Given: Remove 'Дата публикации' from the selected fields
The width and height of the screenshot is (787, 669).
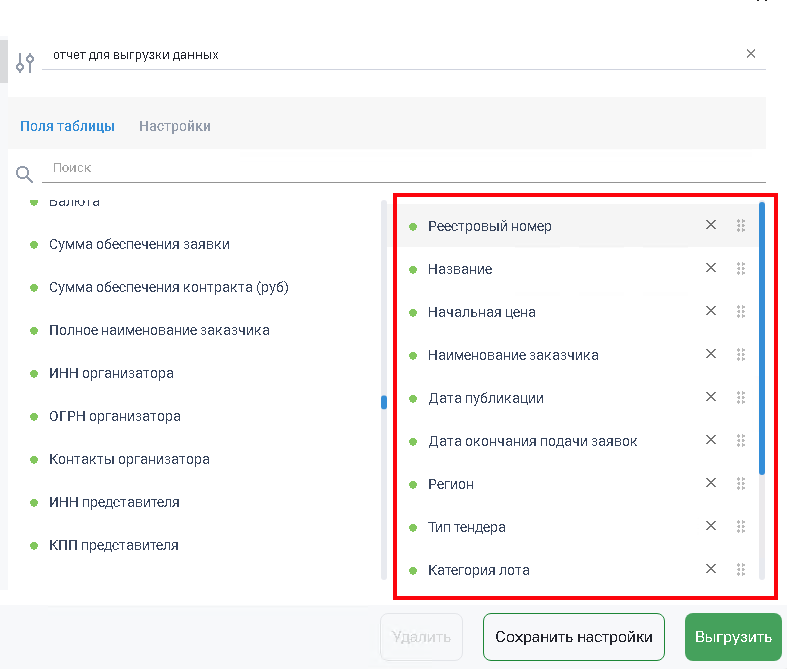Looking at the screenshot, I should point(711,397).
